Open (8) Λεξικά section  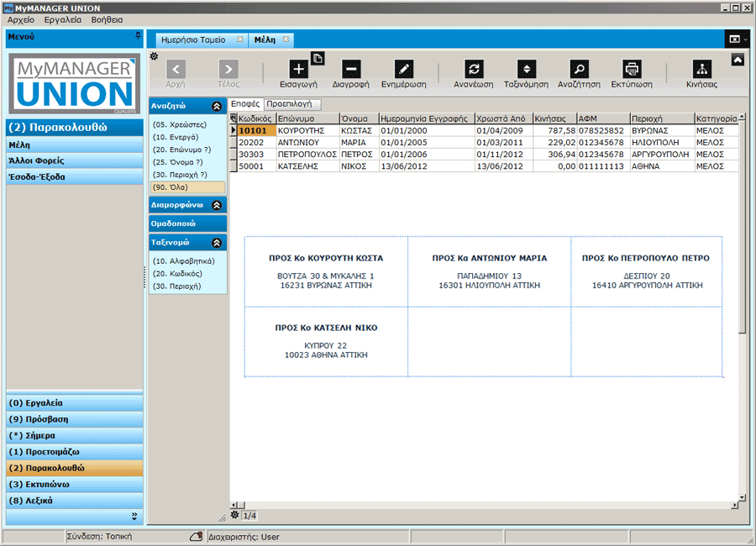point(75,501)
